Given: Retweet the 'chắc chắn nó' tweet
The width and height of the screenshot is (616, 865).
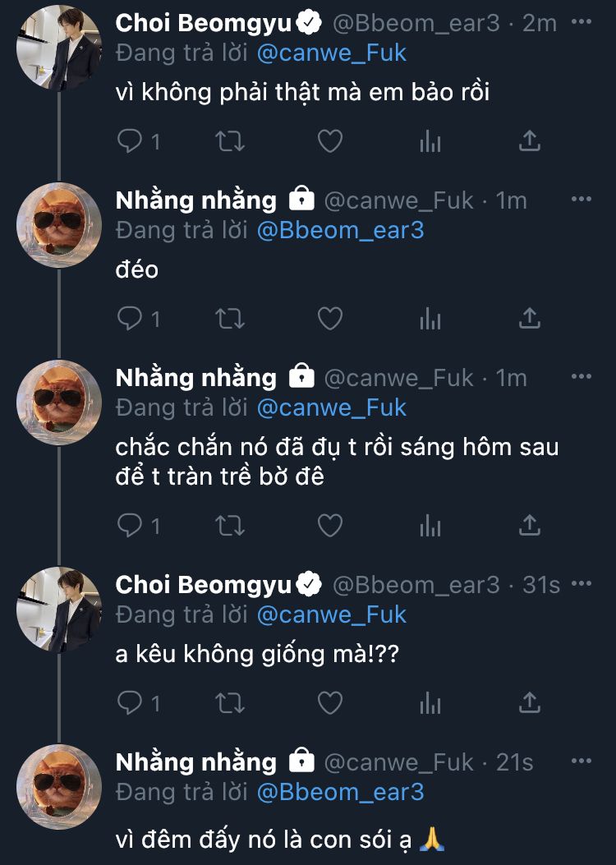Looking at the screenshot, I should 229,524.
